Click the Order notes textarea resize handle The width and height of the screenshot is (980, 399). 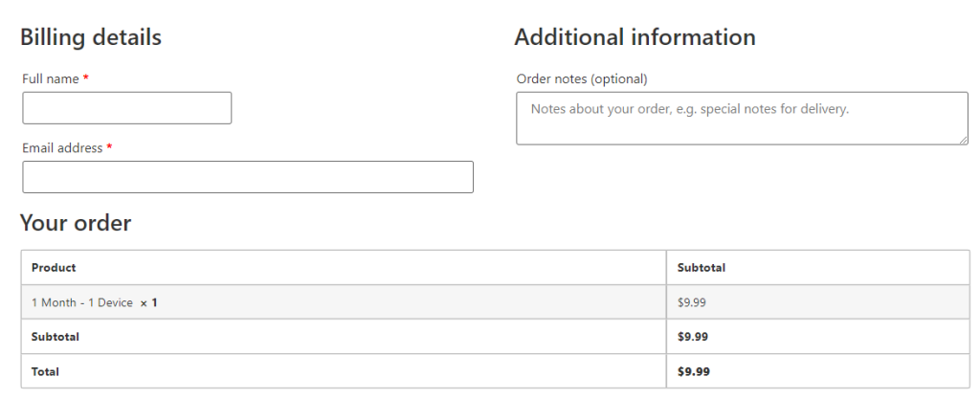click(x=963, y=140)
